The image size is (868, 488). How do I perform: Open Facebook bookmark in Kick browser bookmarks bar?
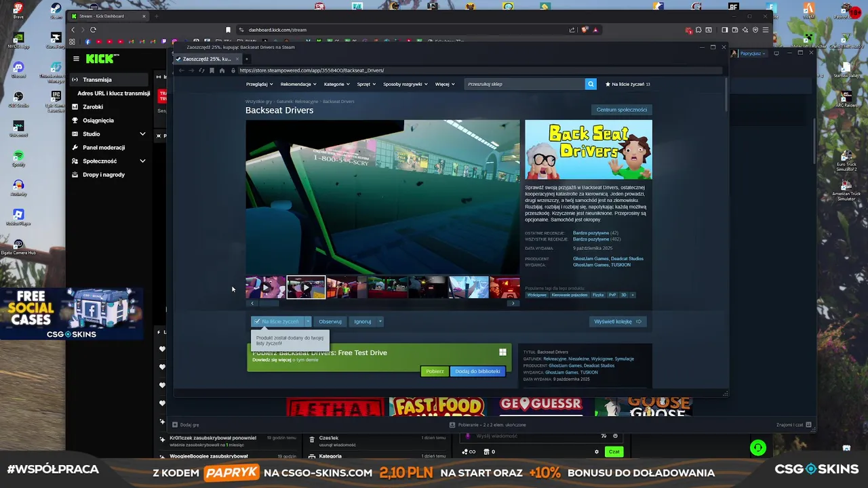(x=87, y=42)
